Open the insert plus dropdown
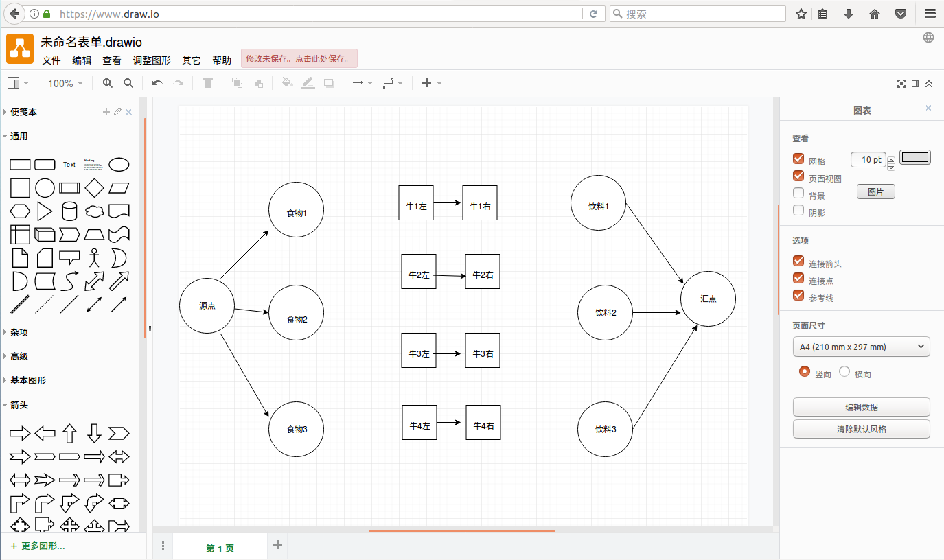Viewport: 944px width, 560px height. 432,83
